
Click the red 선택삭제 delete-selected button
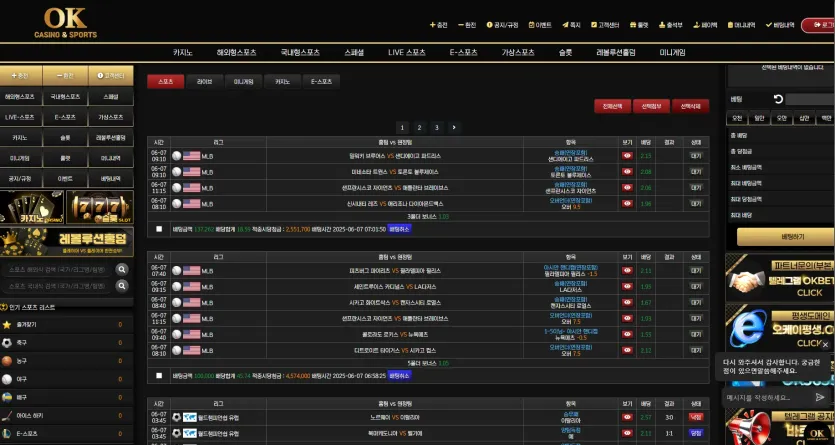point(690,106)
